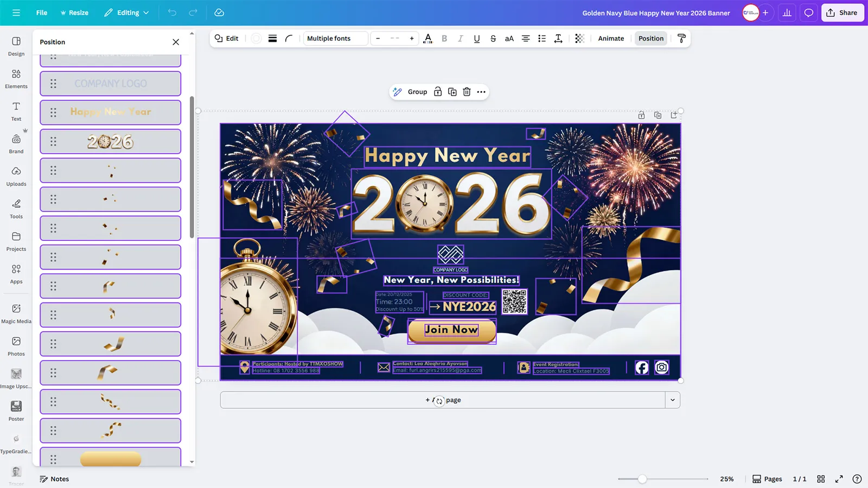Click the zoom slider handle
The height and width of the screenshot is (488, 868).
point(642,479)
